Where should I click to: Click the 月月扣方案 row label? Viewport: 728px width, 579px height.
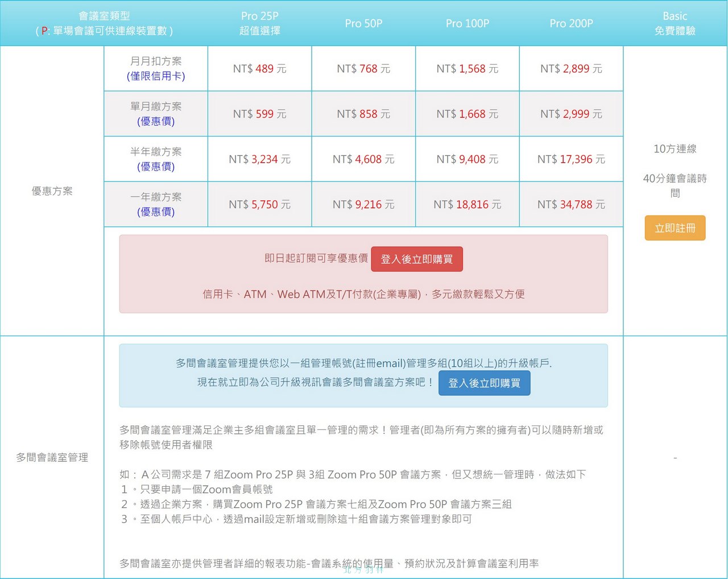[156, 68]
